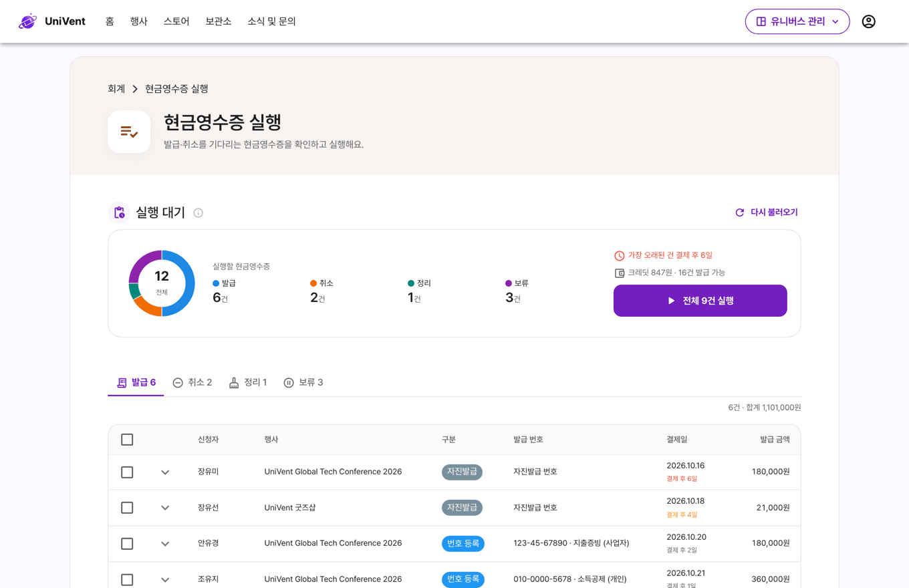Expand the row details for 장유미
The height and width of the screenshot is (588, 909).
pos(165,472)
